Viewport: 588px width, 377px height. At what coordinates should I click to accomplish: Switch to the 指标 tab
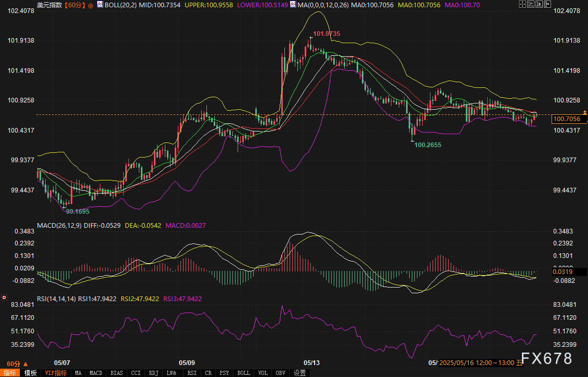[x=10, y=373]
